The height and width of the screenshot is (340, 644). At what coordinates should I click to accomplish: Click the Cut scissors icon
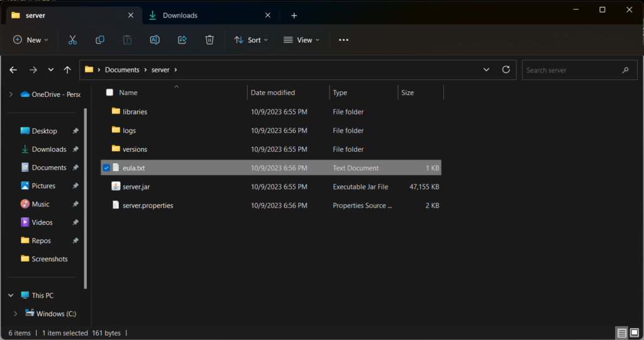72,40
